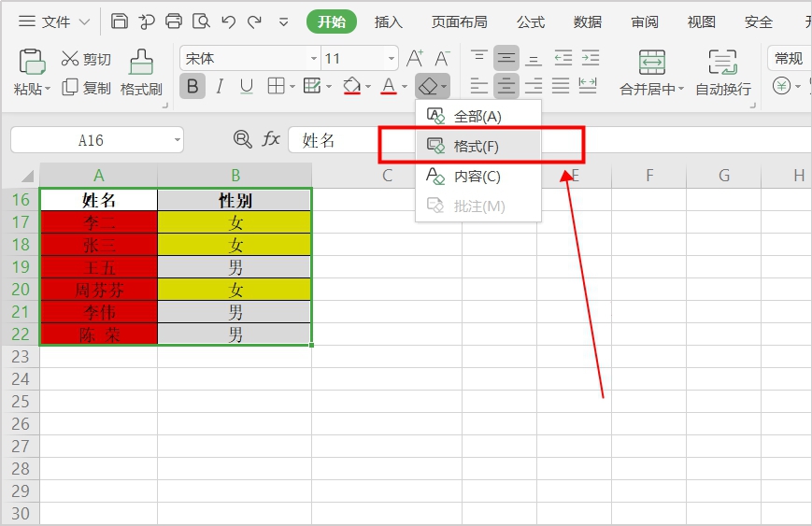Image resolution: width=812 pixels, height=526 pixels.
Task: Switch to the 视图 (View) tab
Action: point(702,21)
